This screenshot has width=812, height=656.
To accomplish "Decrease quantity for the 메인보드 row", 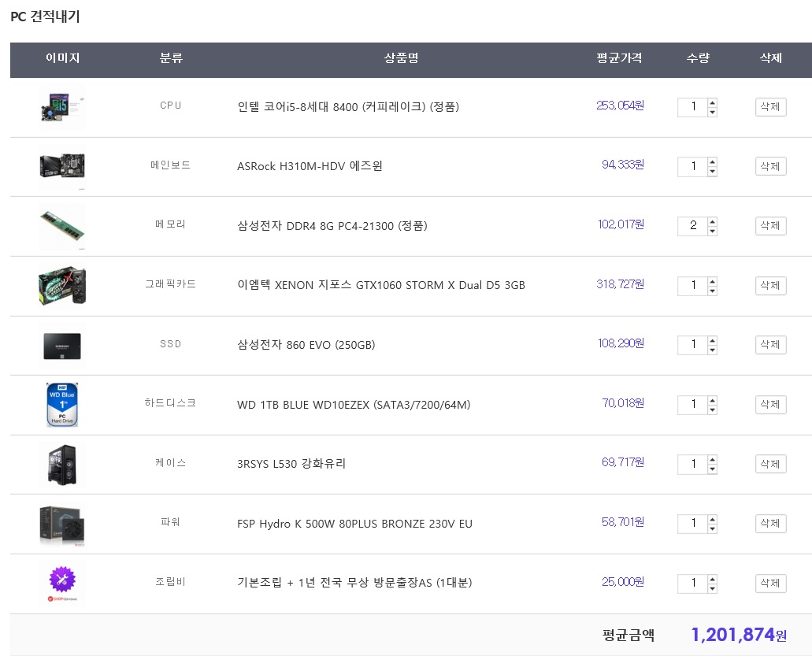I will point(713,172).
